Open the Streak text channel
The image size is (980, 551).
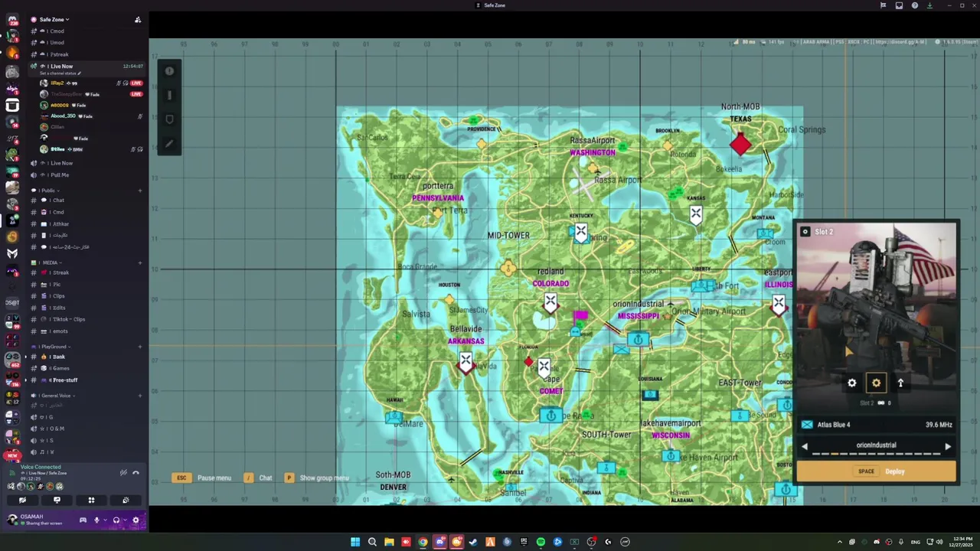[86, 272]
